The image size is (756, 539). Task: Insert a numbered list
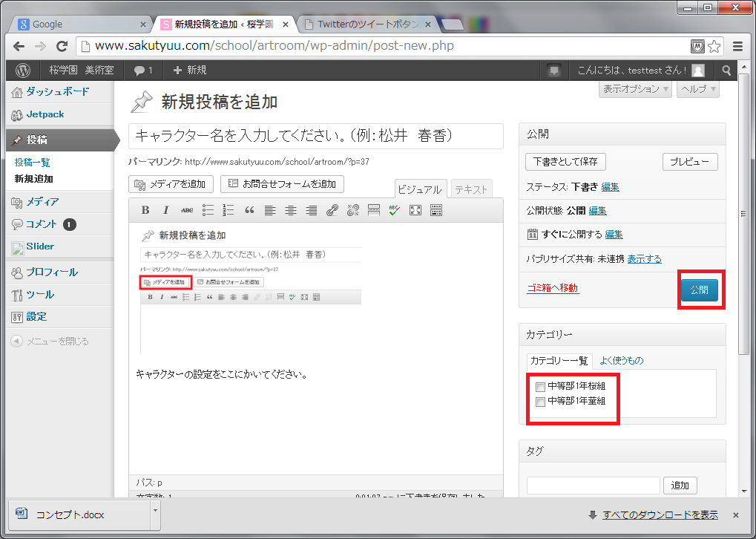click(x=229, y=210)
